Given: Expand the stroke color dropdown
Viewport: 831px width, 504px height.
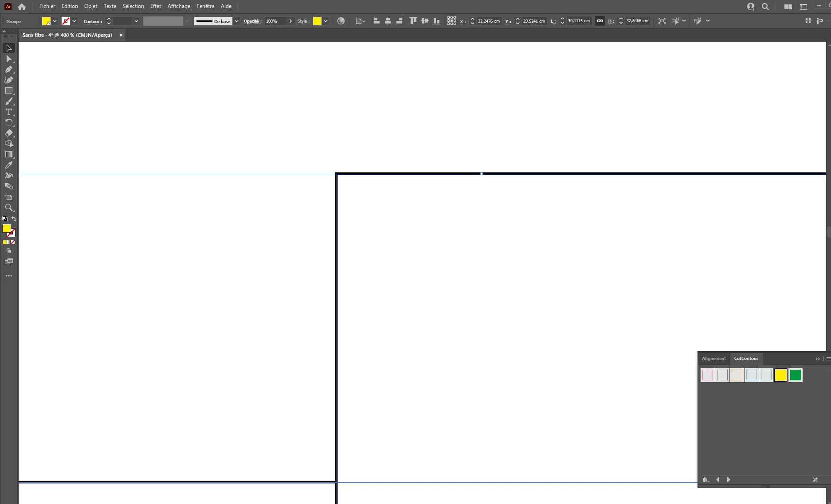Looking at the screenshot, I should tap(74, 21).
